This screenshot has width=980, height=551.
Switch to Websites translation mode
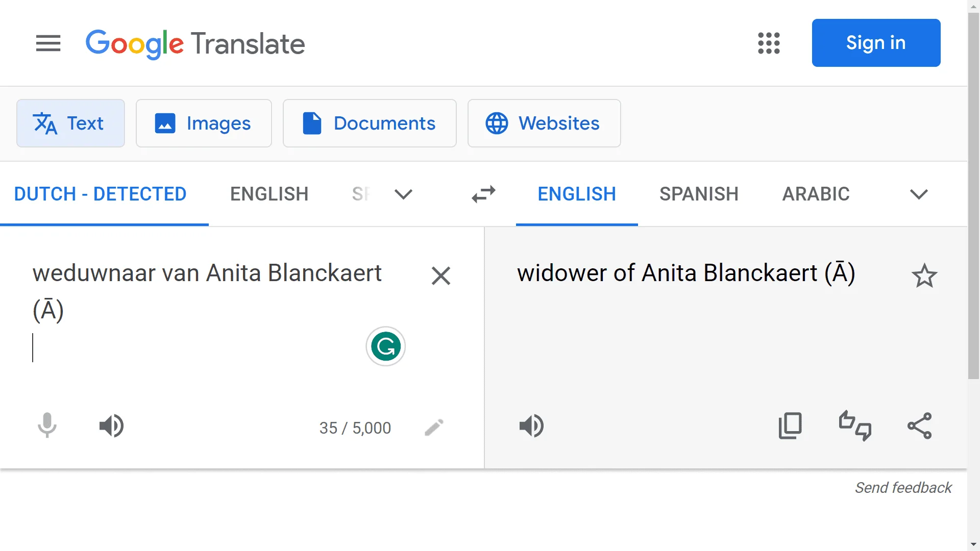coord(544,123)
